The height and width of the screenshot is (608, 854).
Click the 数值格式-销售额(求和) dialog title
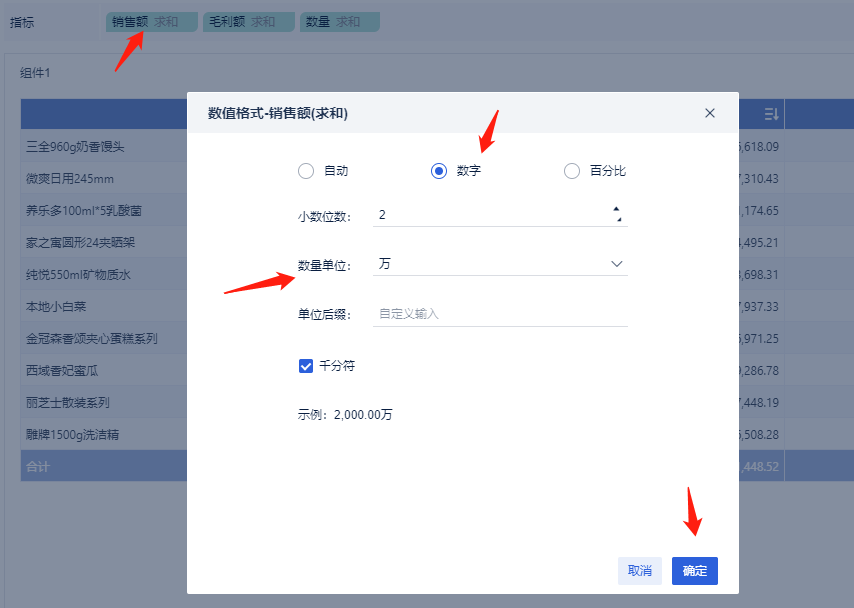pyautogui.click(x=278, y=113)
